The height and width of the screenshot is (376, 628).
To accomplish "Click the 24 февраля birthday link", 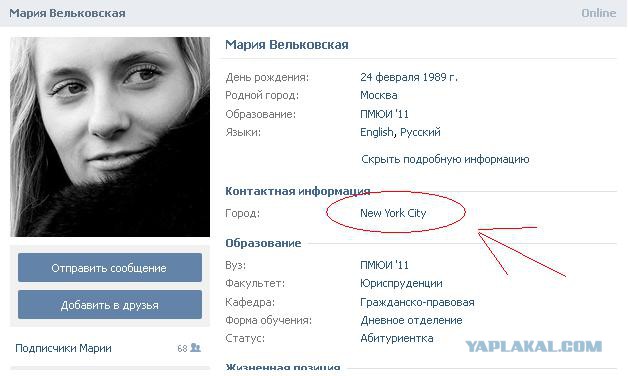I will (390, 77).
